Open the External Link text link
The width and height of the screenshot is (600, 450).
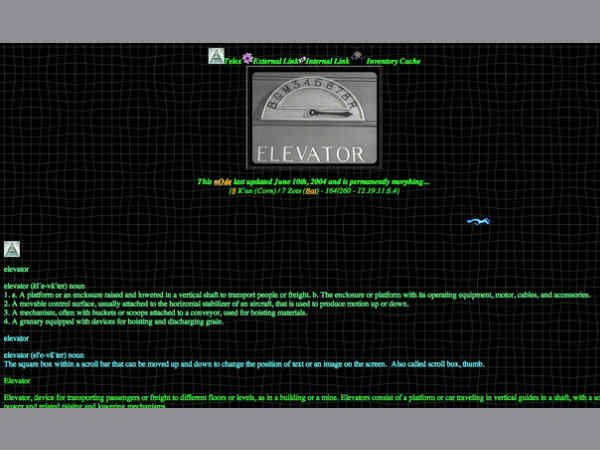click(x=276, y=62)
